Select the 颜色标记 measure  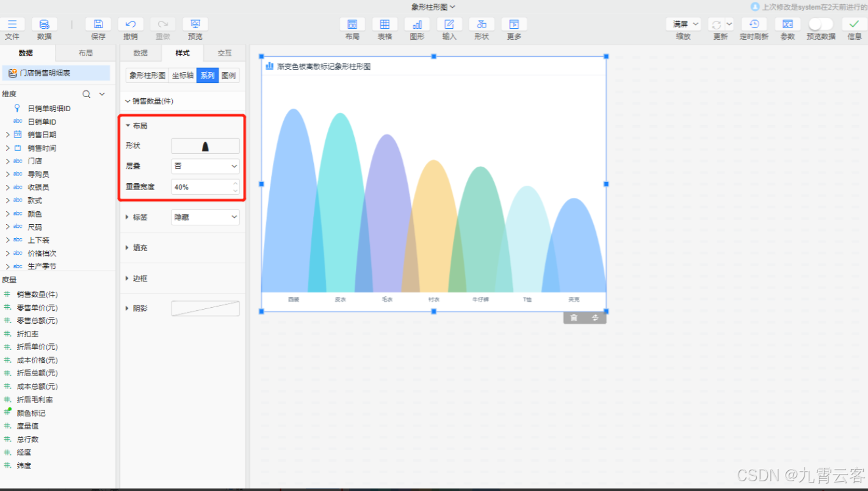[x=31, y=413]
